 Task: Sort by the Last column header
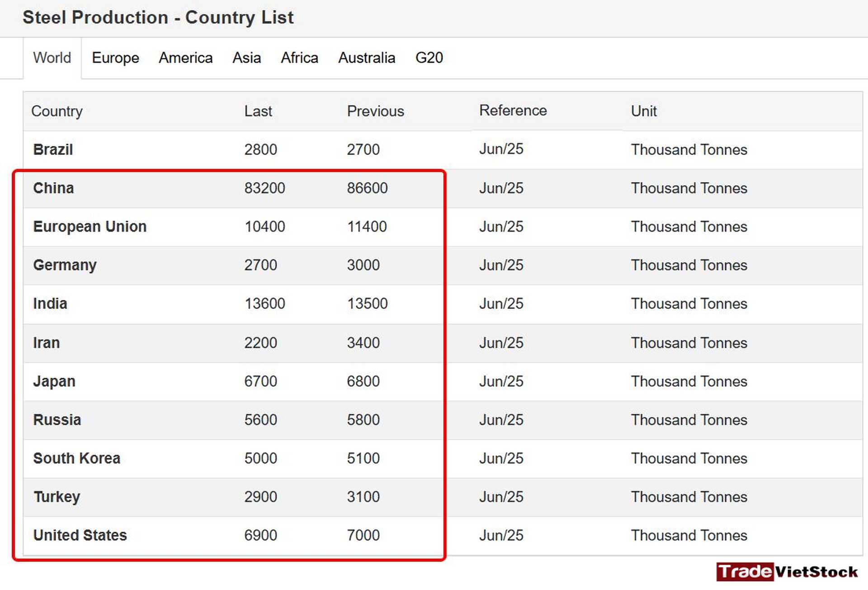[x=258, y=111]
